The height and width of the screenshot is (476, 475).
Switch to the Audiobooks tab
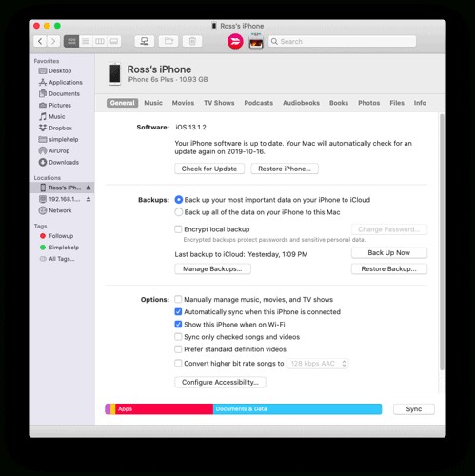click(301, 103)
